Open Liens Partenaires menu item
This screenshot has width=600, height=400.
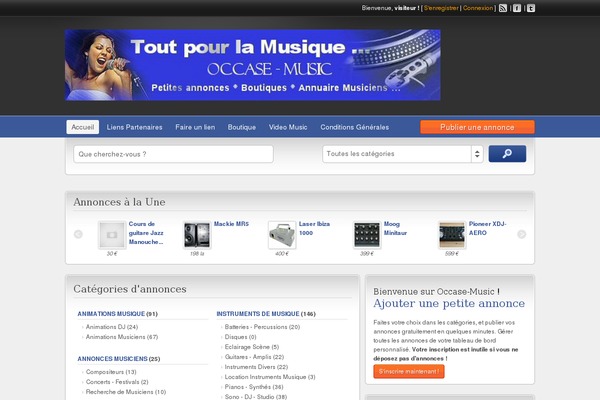pyautogui.click(x=134, y=127)
